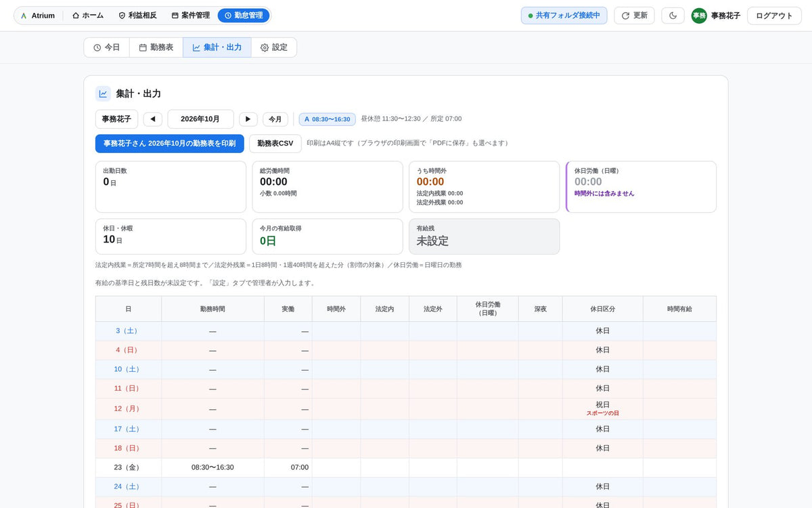Click the 休日労働（日曜） summary card

(x=641, y=187)
